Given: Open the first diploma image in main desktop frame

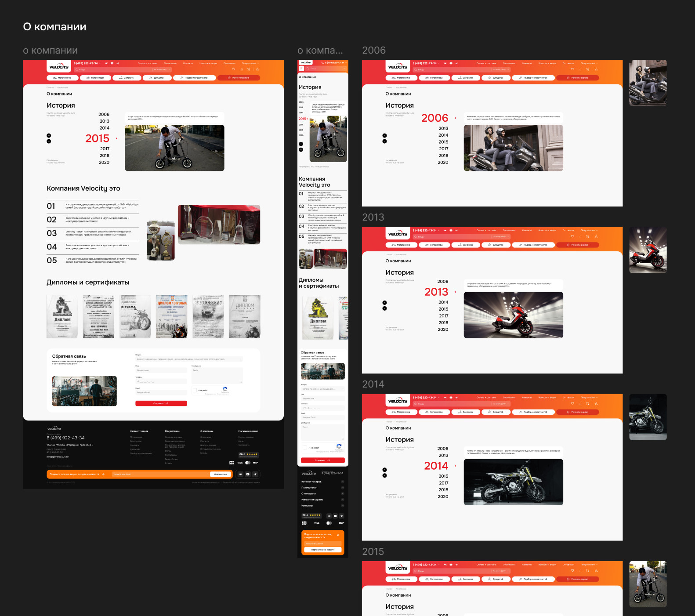Looking at the screenshot, I should (x=62, y=316).
